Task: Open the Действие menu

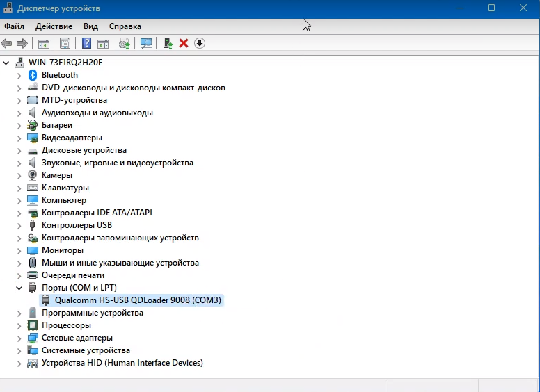Action: tap(54, 26)
